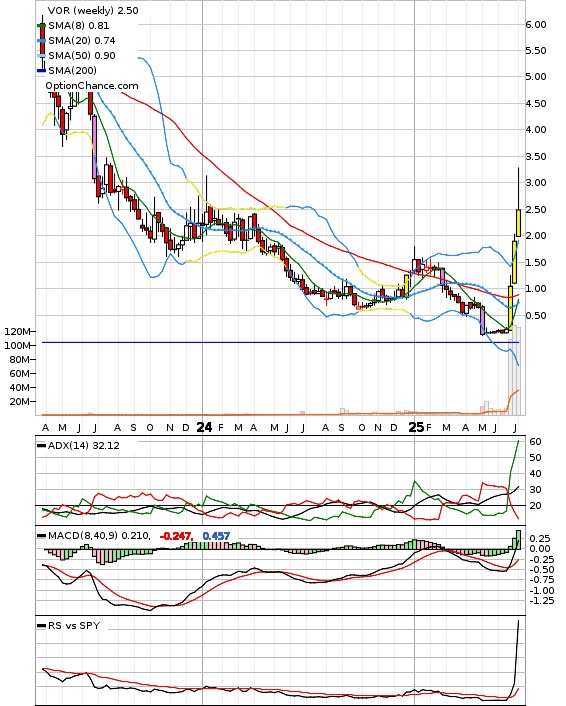Click the SMA(20) 0.74 legend label
Screen dimensions: 566x706
point(82,41)
